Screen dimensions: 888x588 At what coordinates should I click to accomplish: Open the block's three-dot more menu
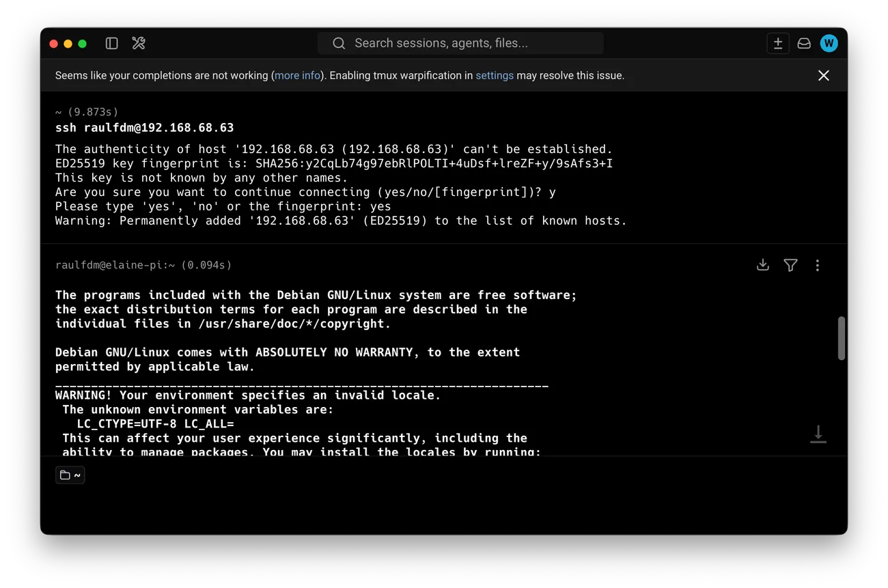pos(818,265)
